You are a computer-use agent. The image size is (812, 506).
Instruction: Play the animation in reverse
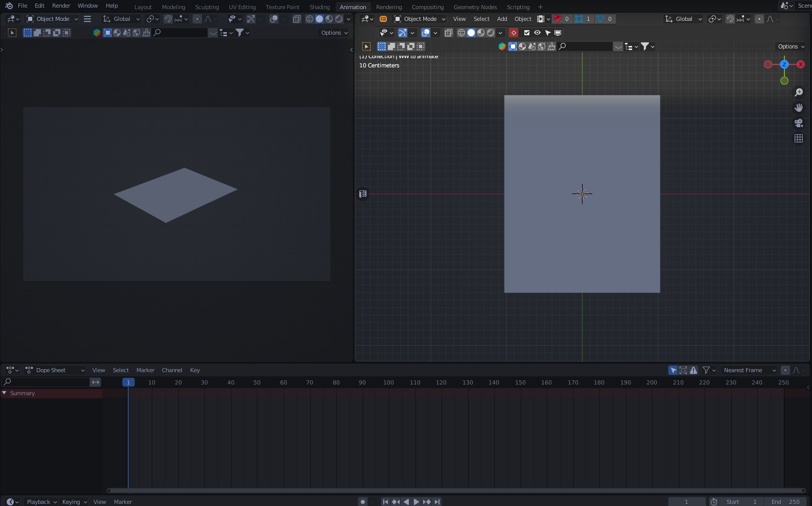coord(406,502)
